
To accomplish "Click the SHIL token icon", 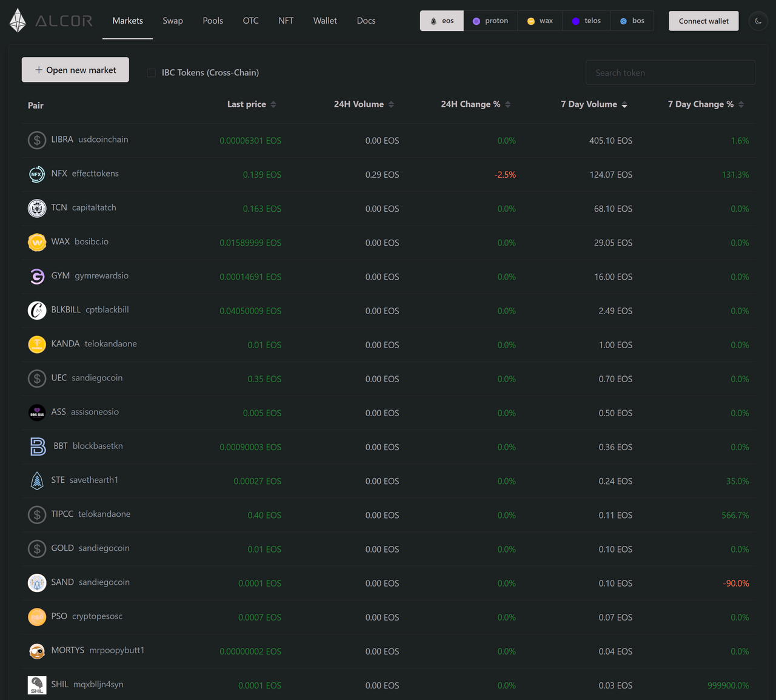I will [x=37, y=685].
